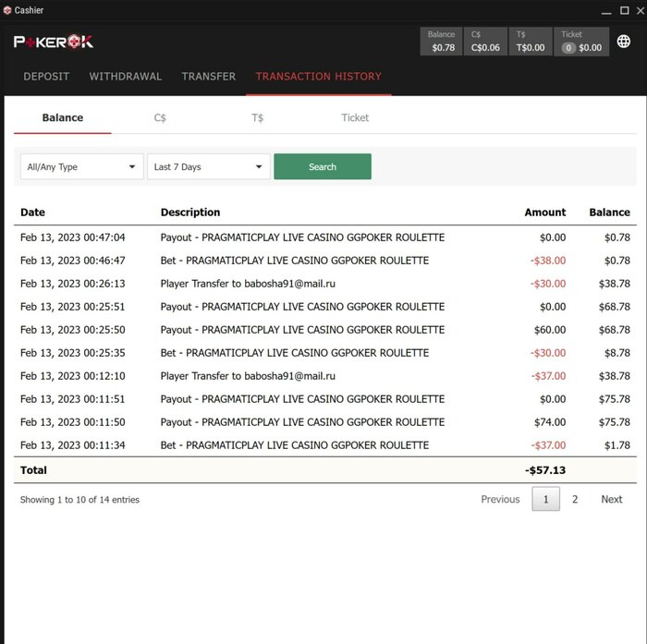Click the Showing 1 to 10 entries text
The image size is (647, 644).
pos(80,500)
